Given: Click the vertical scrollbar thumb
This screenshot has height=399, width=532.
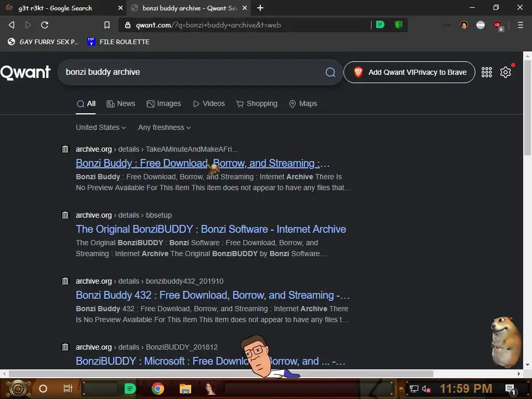Looking at the screenshot, I should pos(527,107).
